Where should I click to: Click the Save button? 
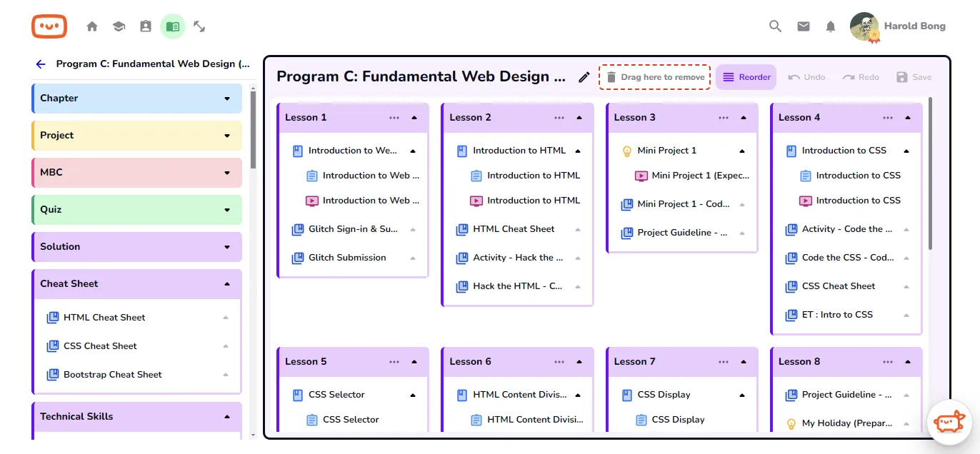click(x=914, y=77)
